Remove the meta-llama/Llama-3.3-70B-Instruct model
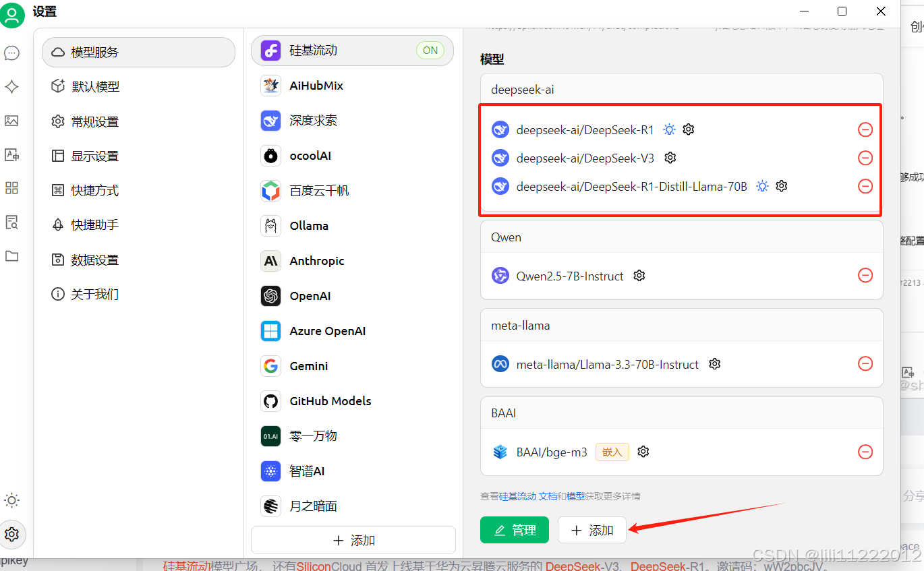This screenshot has width=924, height=571. point(865,363)
